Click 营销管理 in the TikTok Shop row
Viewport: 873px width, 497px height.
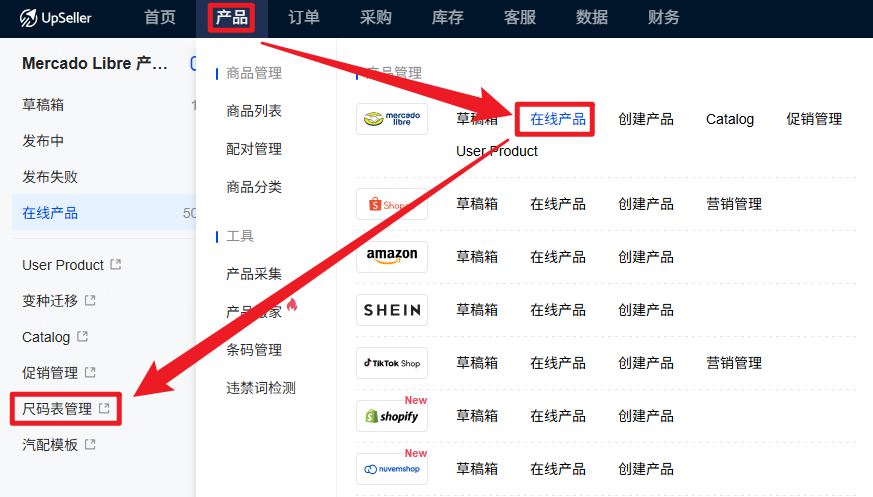click(x=733, y=363)
